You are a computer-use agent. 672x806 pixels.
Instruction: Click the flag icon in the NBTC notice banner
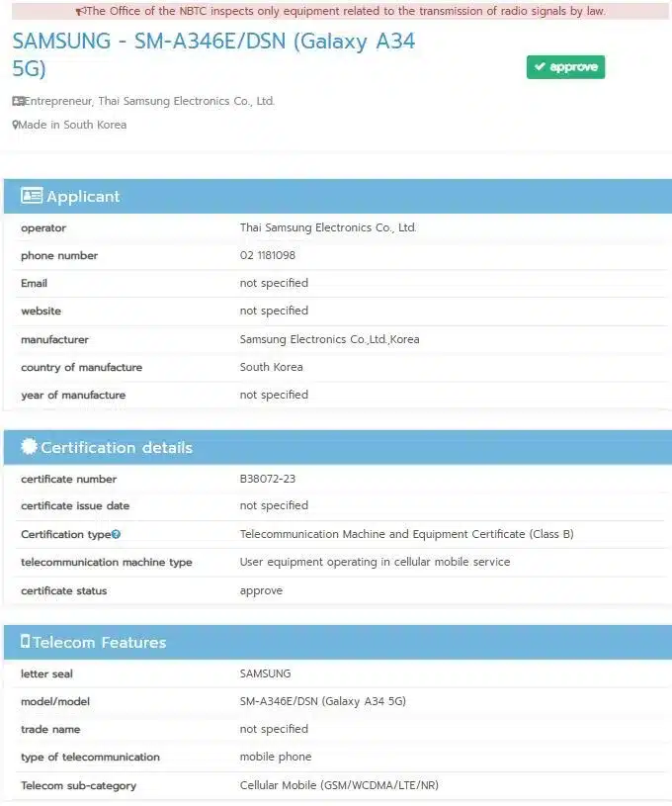[80, 12]
